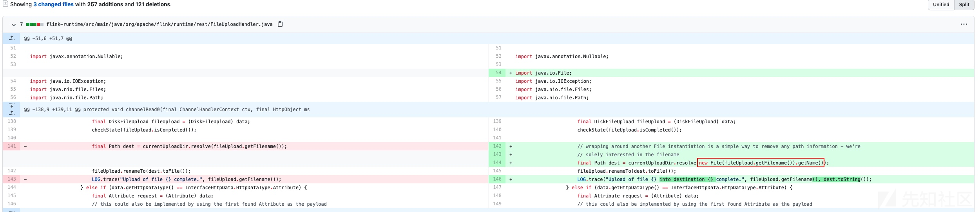Screen dimensions: 980x212
Task: Collapse the FileUploadHandler.java file diff
Action: [x=13, y=24]
